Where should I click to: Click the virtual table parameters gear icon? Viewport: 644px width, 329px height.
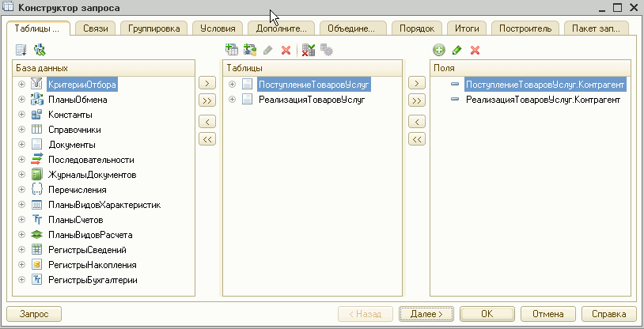pyautogui.click(x=327, y=50)
